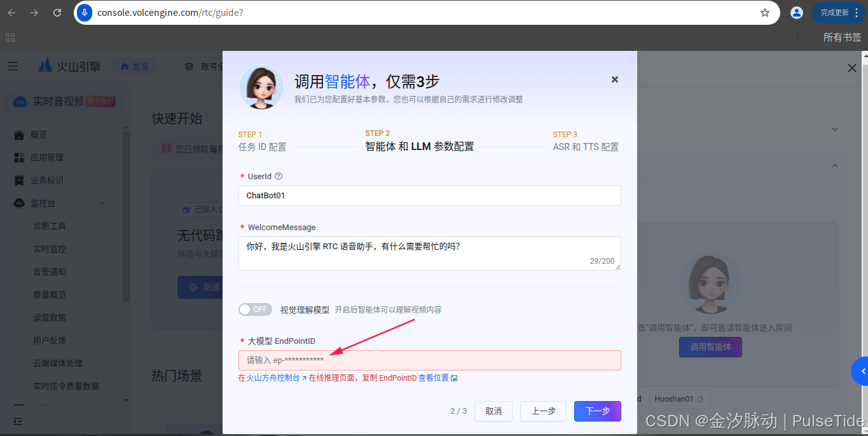Click 上一步 to go back
This screenshot has width=868, height=436.
[x=543, y=411]
